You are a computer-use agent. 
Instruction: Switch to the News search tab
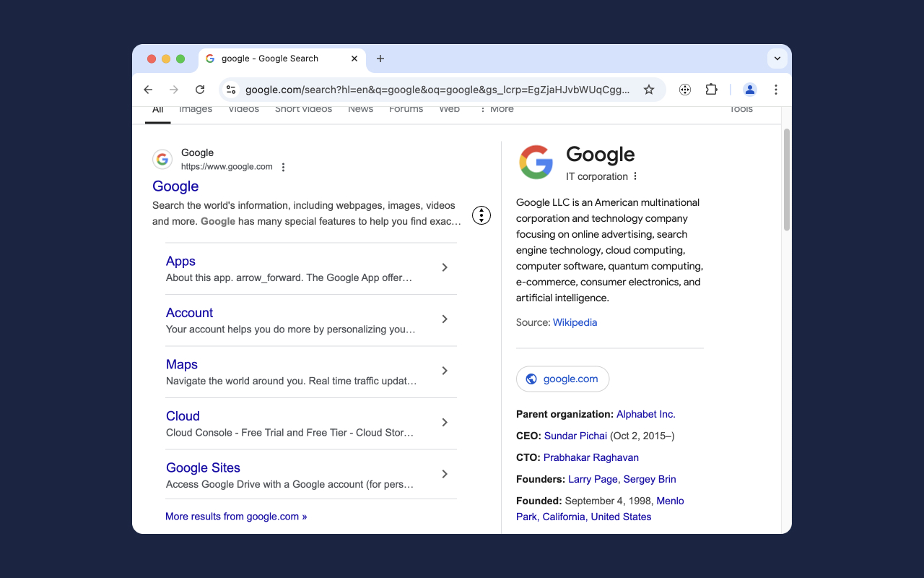(x=360, y=108)
